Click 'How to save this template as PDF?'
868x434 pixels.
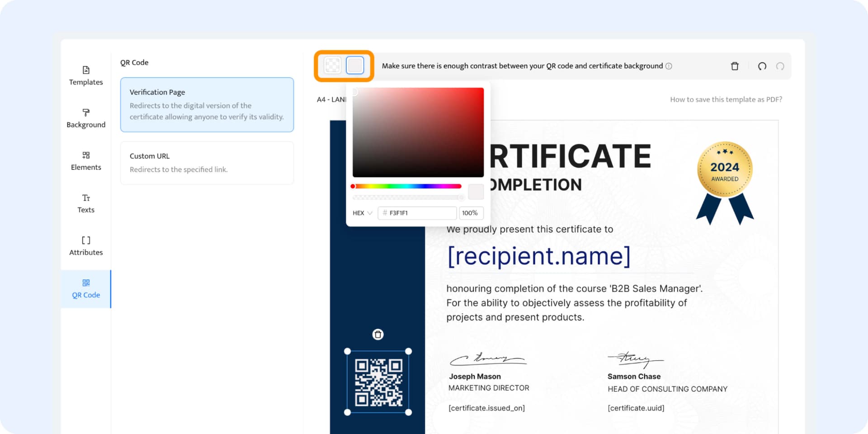[x=726, y=99]
